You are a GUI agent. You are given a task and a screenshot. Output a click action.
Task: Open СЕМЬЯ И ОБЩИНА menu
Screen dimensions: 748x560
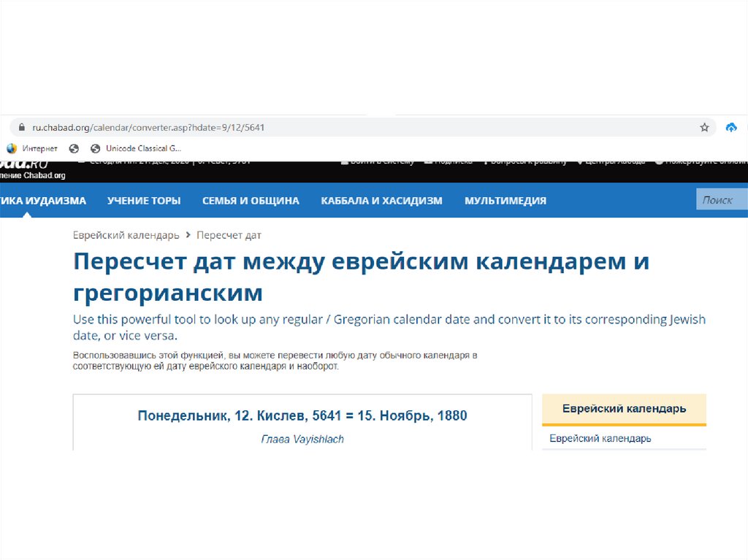[x=251, y=201]
